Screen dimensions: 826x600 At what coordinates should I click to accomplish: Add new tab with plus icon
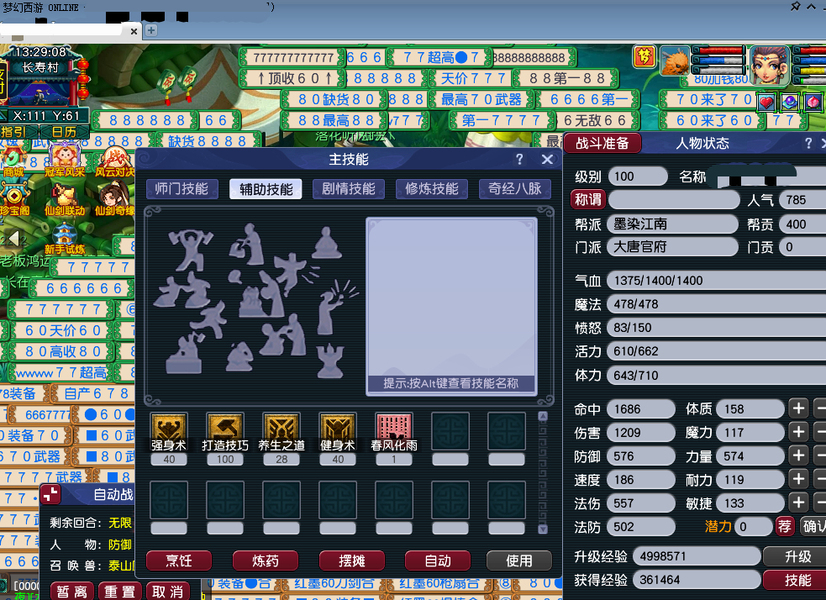tap(151, 31)
